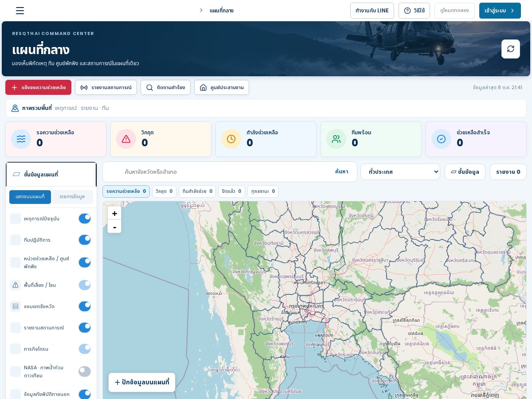The width and height of the screenshot is (532, 399).
Task: Select the ปิดแล้ว filter chip
Action: 231,192
